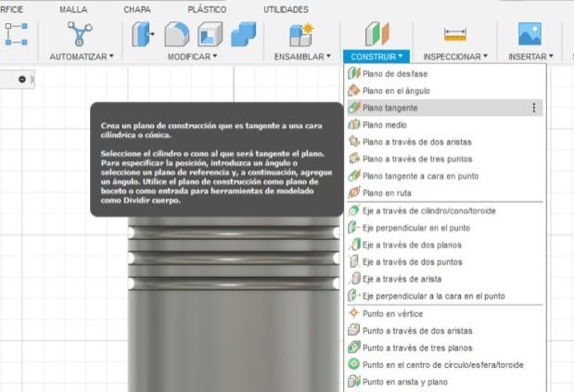Collapse the browser panel minus button
Image resolution: width=574 pixels, height=392 pixels.
[x=22, y=79]
